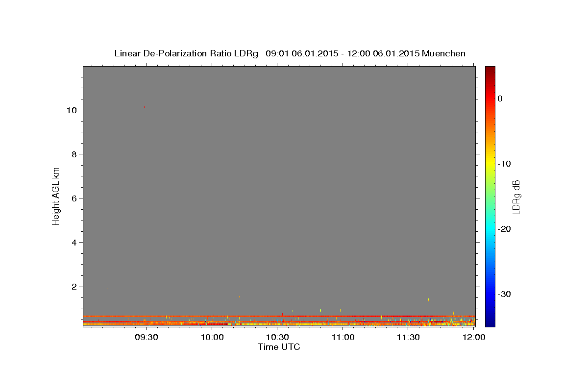Click the height tick label '2'
This screenshot has height=392, width=588.
(x=74, y=287)
